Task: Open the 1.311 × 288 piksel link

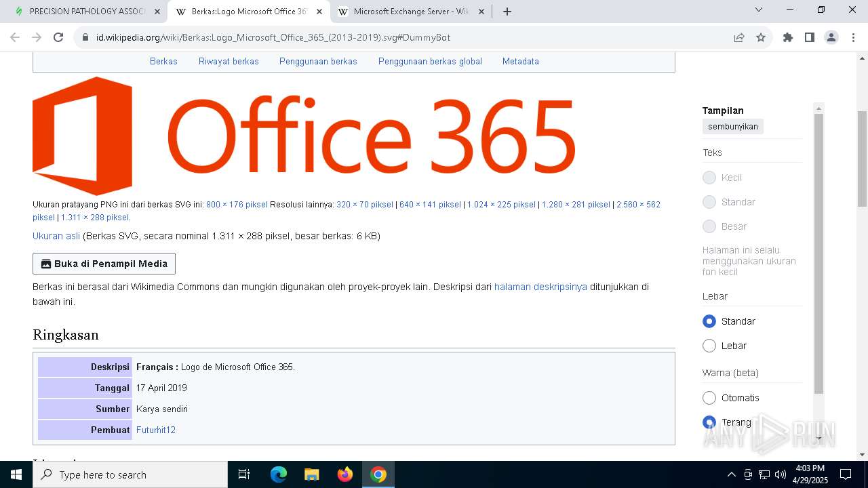Action: 95,218
